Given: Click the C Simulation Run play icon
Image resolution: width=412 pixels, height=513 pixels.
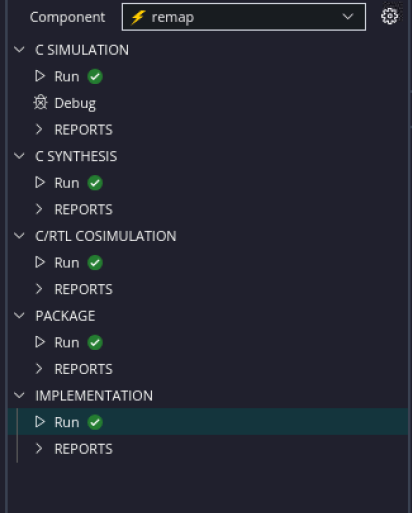Looking at the screenshot, I should click(40, 76).
